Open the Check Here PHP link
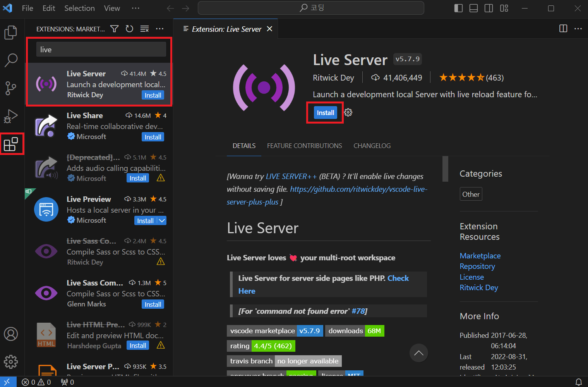The image size is (588, 387). pos(398,278)
